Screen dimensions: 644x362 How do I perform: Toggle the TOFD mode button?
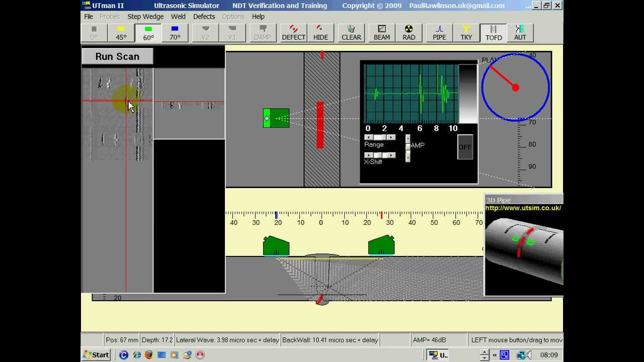(x=494, y=33)
